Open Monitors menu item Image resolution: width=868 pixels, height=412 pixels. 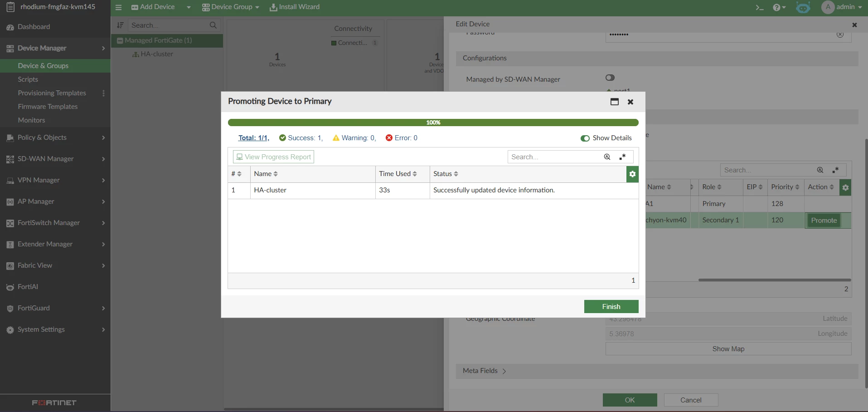[55, 120]
